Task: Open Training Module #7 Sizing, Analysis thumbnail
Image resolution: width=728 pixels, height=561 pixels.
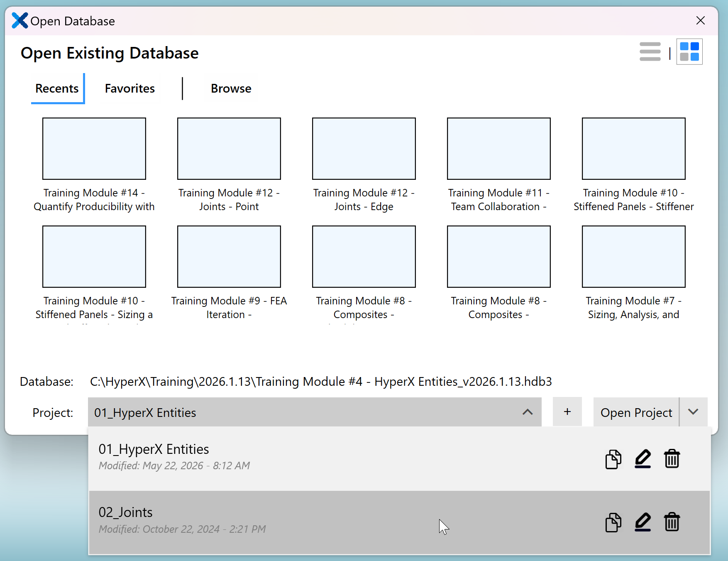Action: (634, 257)
